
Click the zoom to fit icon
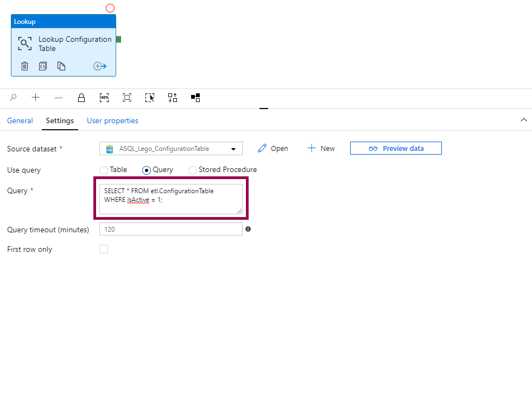pos(127,98)
